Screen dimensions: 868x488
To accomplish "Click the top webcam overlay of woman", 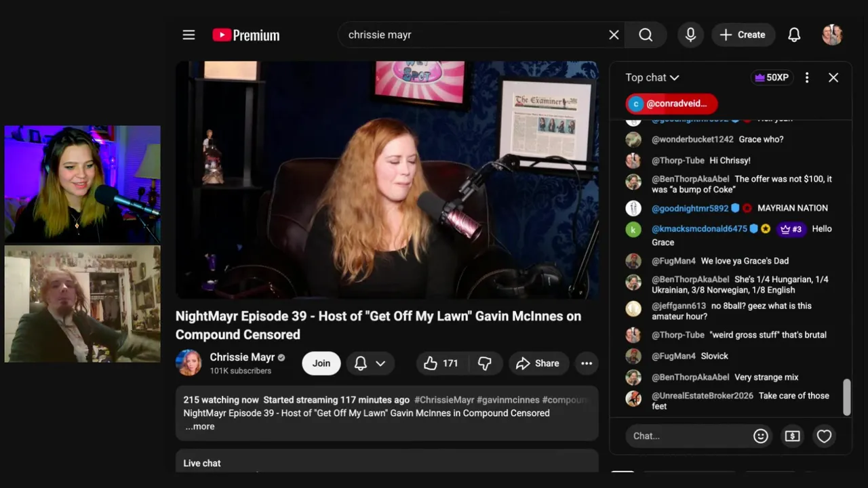I will coord(83,184).
